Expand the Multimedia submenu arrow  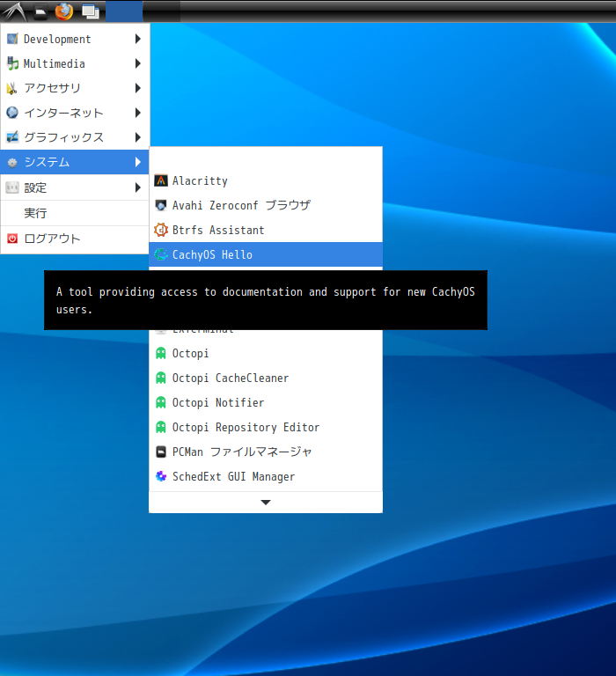tap(138, 63)
